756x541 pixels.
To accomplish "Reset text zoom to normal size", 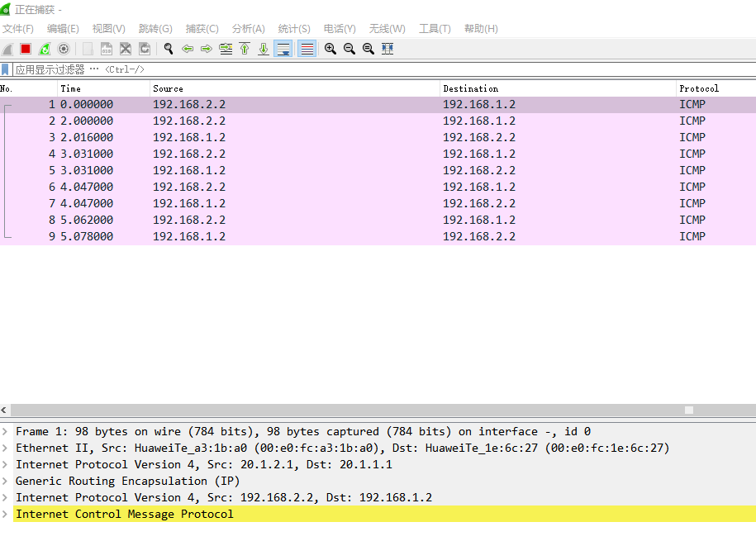I will (368, 49).
